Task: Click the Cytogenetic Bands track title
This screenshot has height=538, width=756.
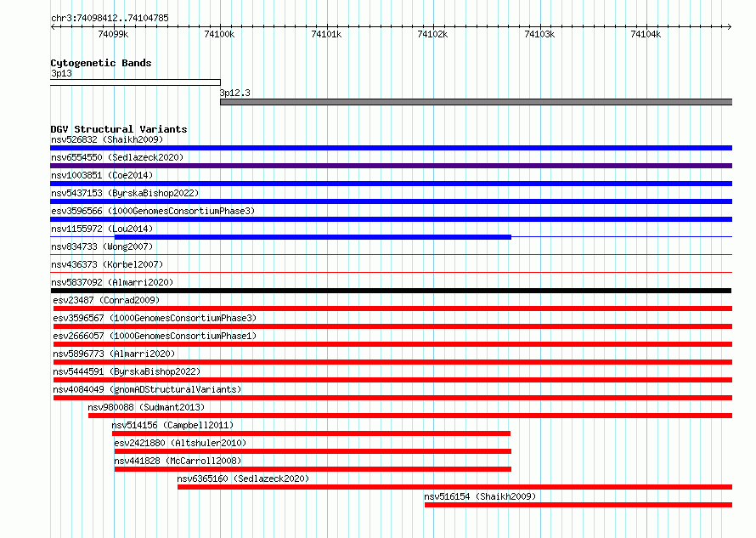Action: 101,63
